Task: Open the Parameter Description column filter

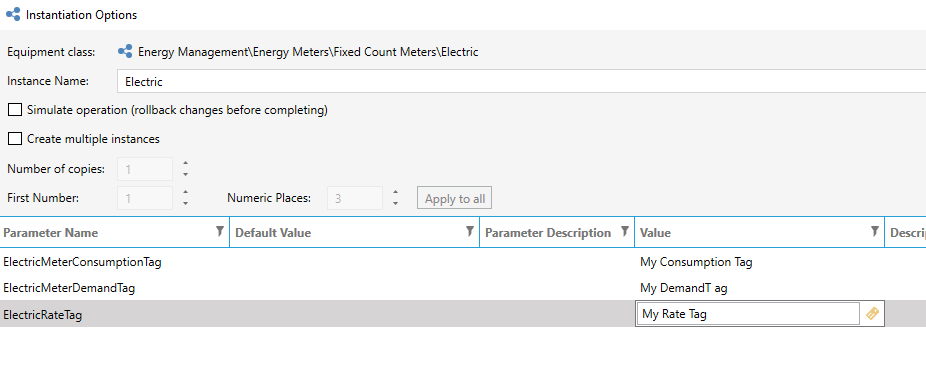Action: (x=625, y=232)
